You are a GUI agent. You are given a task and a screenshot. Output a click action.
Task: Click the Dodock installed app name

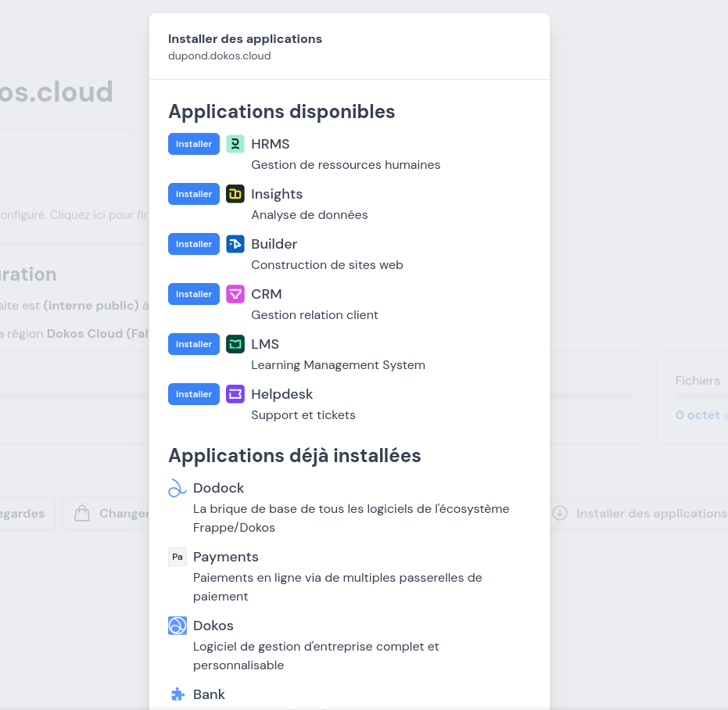218,488
